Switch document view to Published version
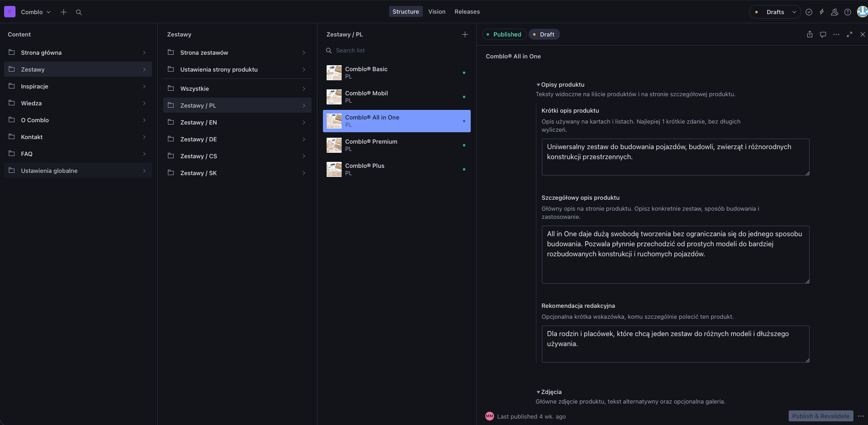The width and height of the screenshot is (868, 425). (504, 34)
